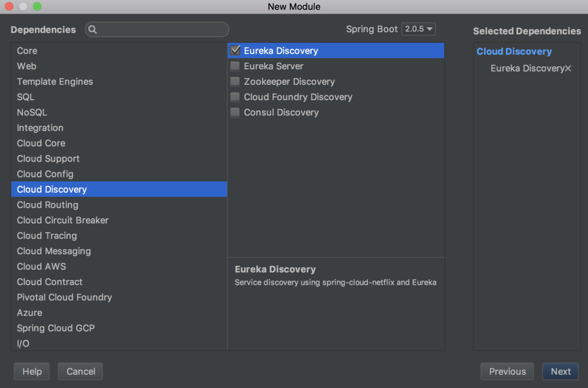Click the Cloud Discovery selected-dependencies heading
Screen dimensions: 588x388
pos(514,51)
